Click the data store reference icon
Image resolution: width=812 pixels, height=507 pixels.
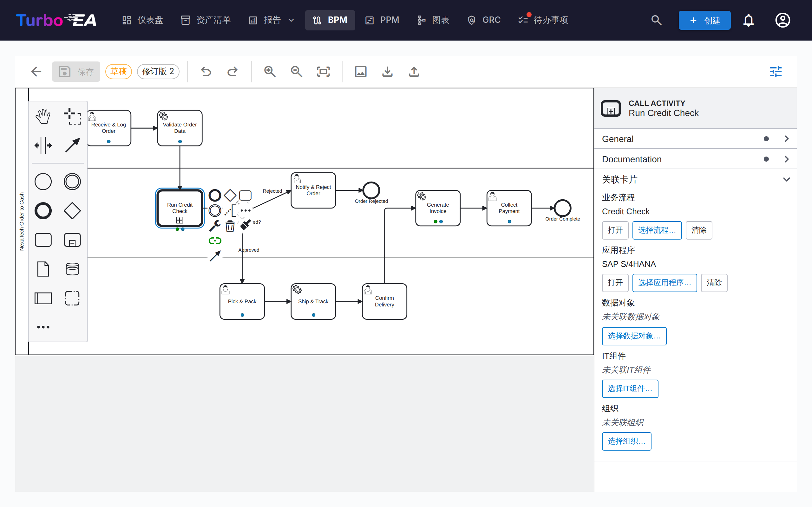[72, 269]
